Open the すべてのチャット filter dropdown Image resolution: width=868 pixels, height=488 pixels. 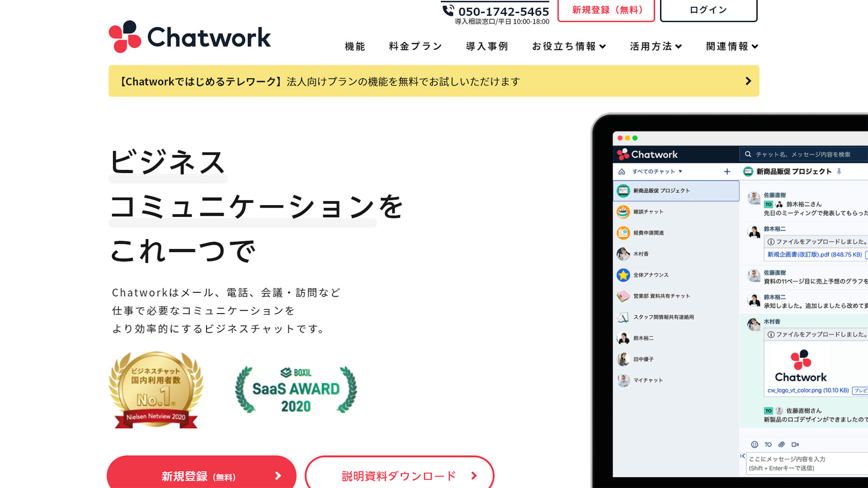tap(657, 171)
